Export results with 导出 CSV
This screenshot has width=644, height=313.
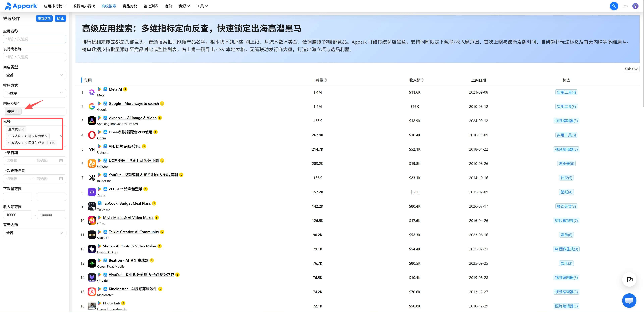(x=631, y=69)
